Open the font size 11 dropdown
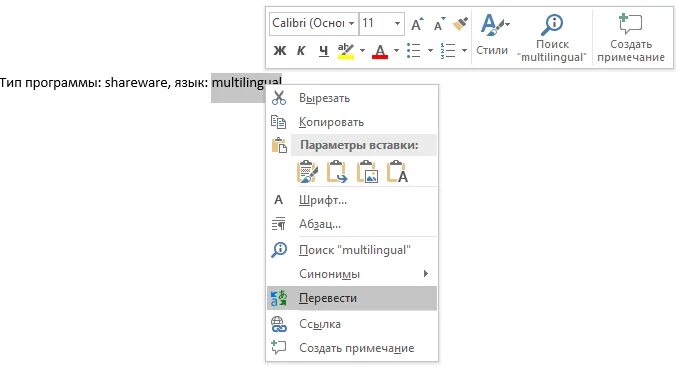The height and width of the screenshot is (369, 676). tap(397, 23)
